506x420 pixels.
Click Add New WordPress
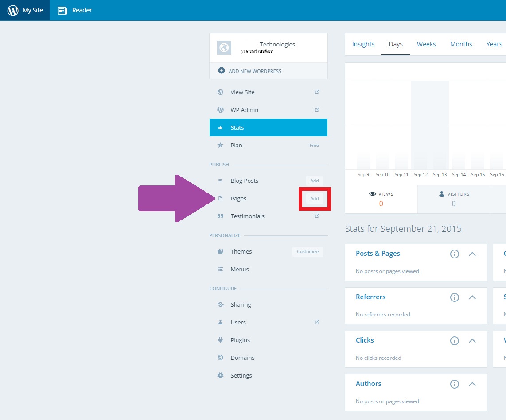coord(255,71)
